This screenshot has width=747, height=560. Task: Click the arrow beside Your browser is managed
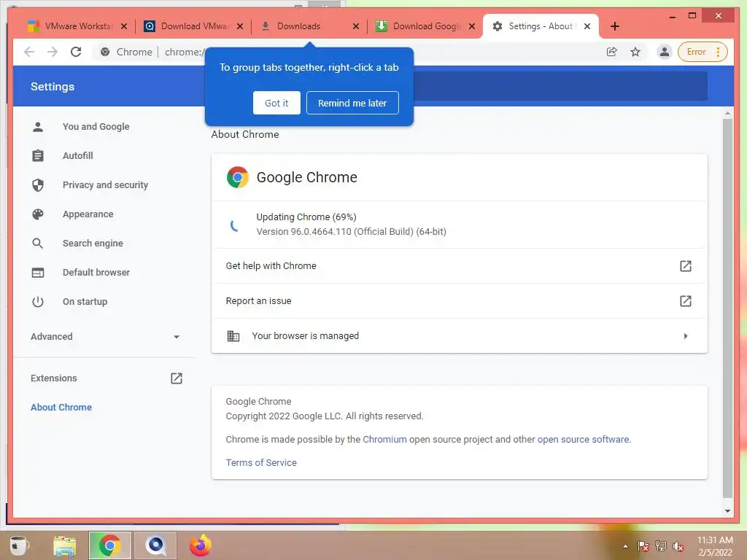tap(686, 335)
